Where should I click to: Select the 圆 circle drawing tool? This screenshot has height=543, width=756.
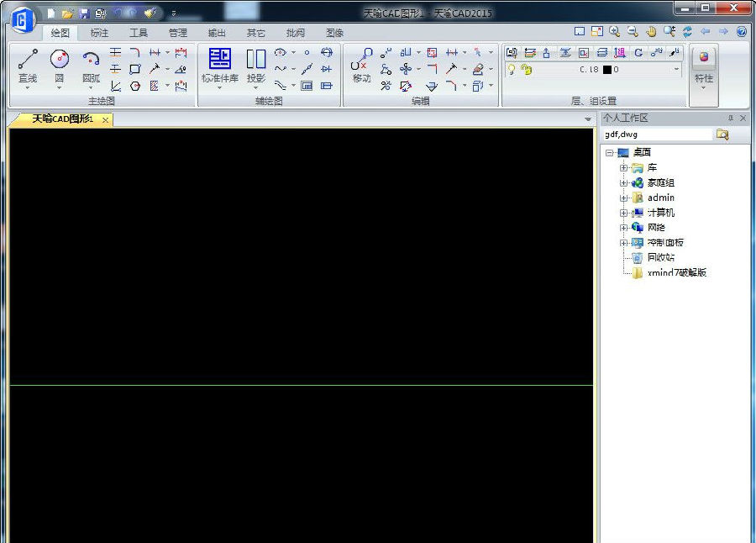60,66
